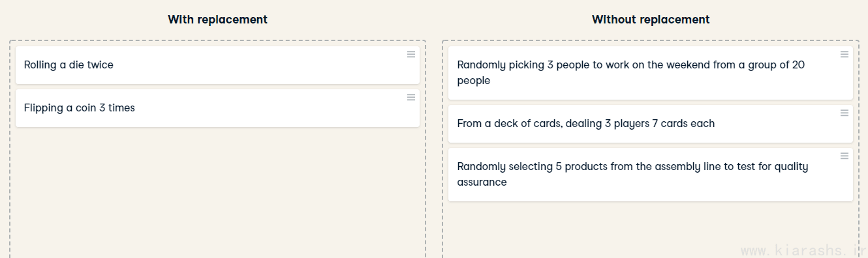Grab the handle on 'Rolling a die twice'

click(411, 55)
